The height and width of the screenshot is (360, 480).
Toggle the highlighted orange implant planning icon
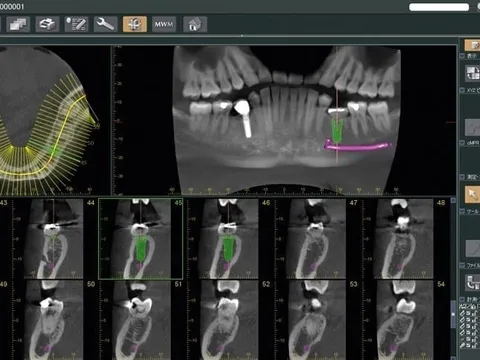pyautogui.click(x=135, y=24)
